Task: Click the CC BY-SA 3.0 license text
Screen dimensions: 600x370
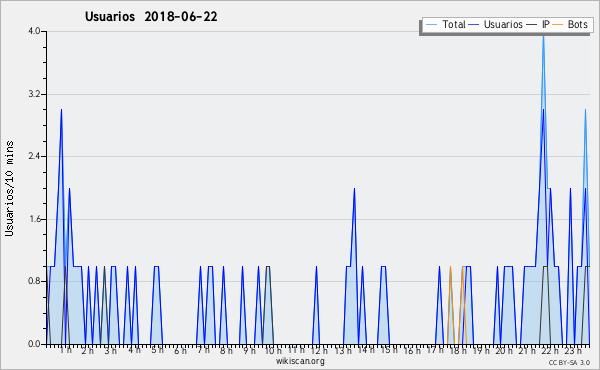Action: tap(569, 362)
